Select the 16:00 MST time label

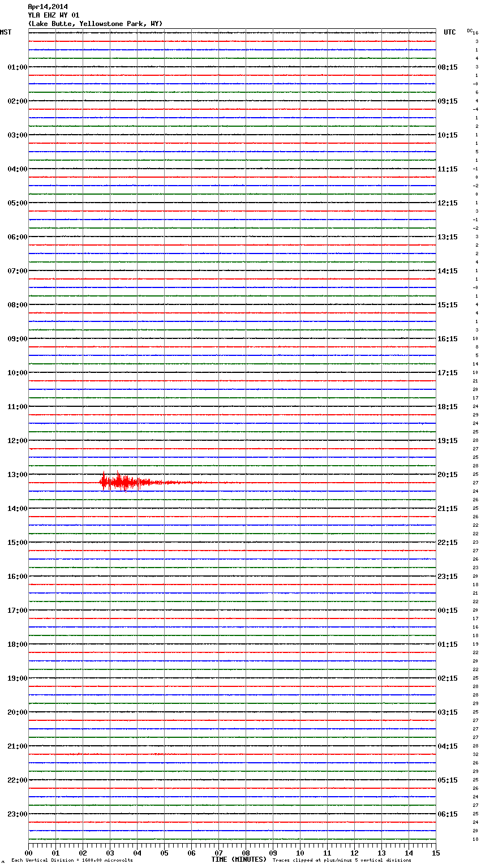coord(17,577)
